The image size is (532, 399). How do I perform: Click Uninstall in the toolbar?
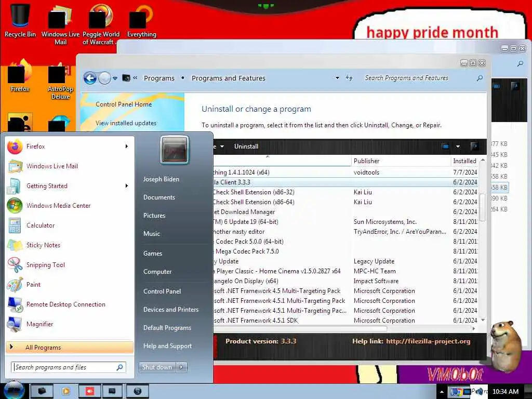[246, 147]
